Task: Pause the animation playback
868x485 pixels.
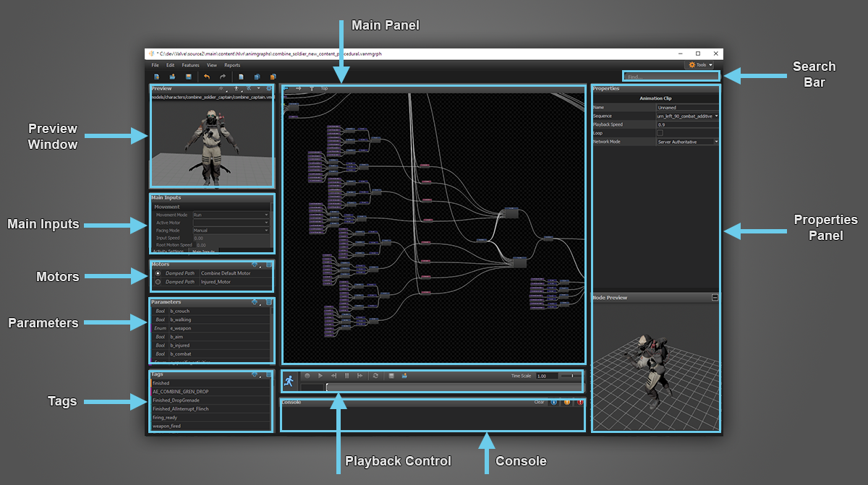Action: coord(346,376)
